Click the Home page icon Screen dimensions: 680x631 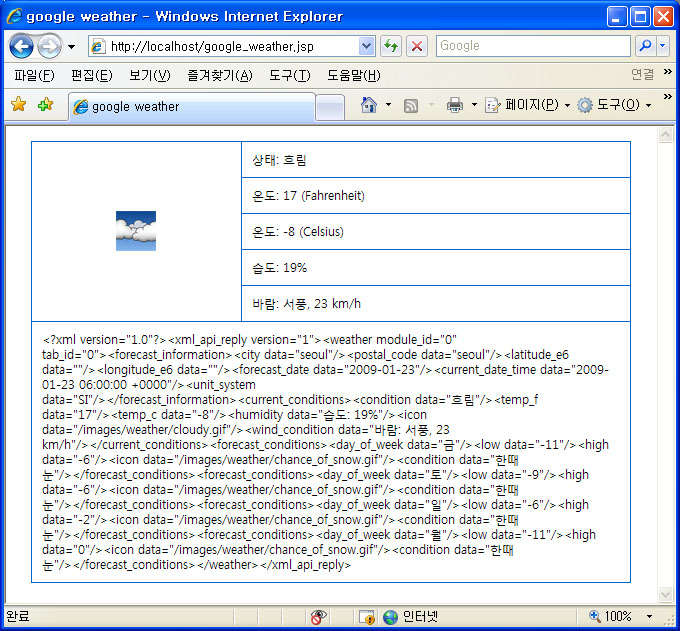[369, 105]
